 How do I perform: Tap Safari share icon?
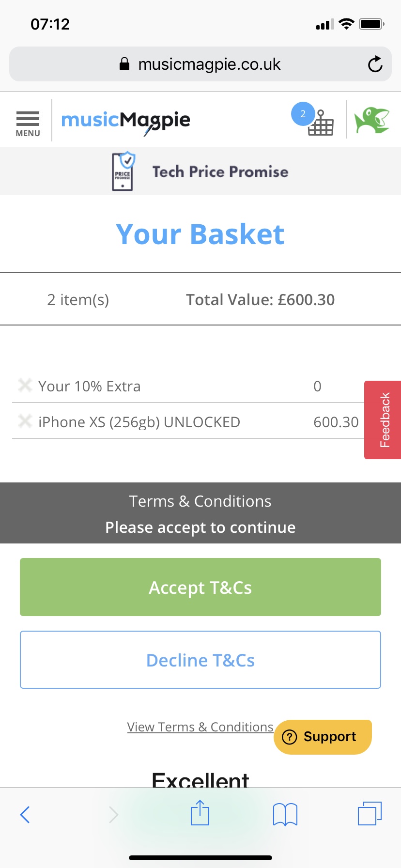click(200, 813)
